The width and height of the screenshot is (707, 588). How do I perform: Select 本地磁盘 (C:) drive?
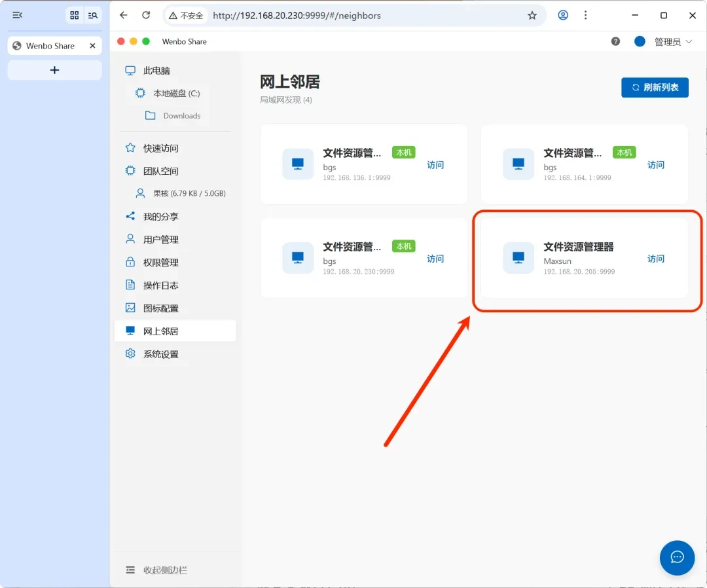pos(175,94)
